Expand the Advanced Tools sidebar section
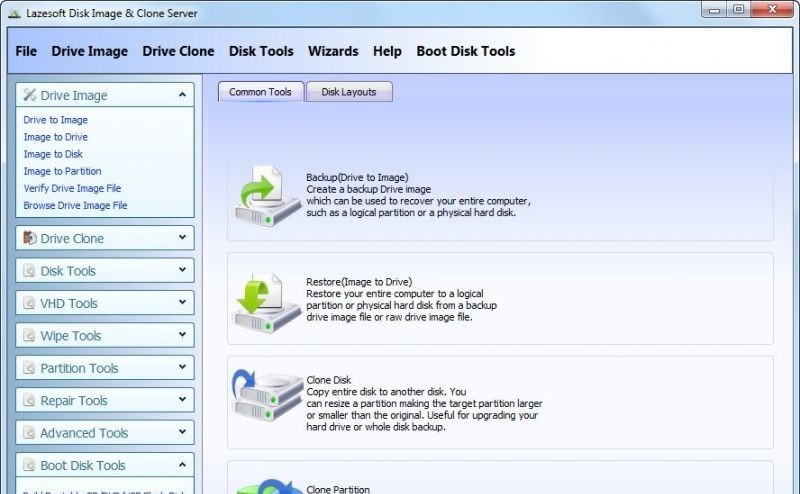800x494 pixels. [182, 432]
